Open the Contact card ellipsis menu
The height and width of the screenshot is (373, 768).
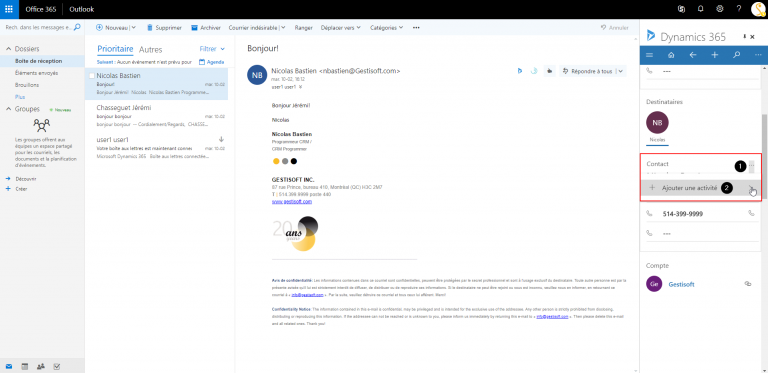pyautogui.click(x=751, y=166)
